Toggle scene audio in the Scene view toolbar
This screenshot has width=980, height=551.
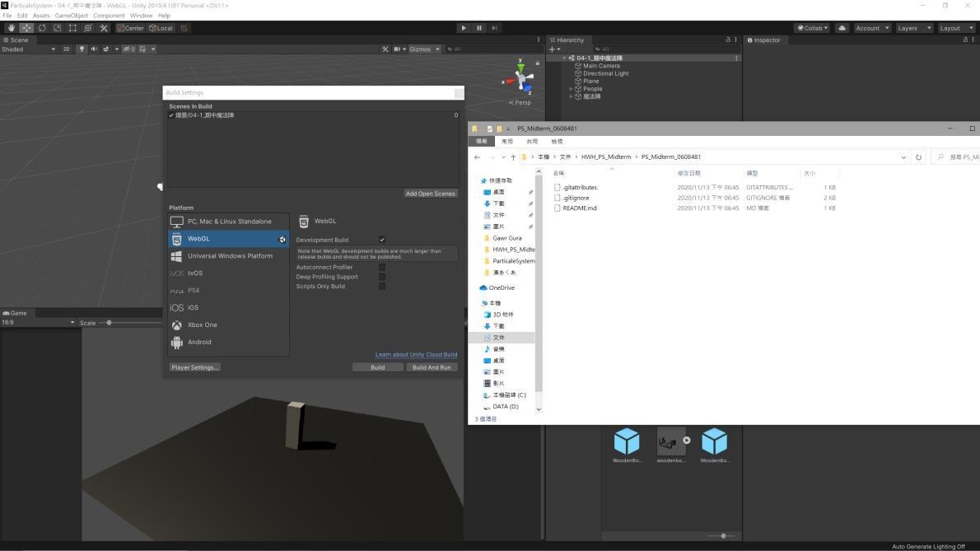coord(94,49)
